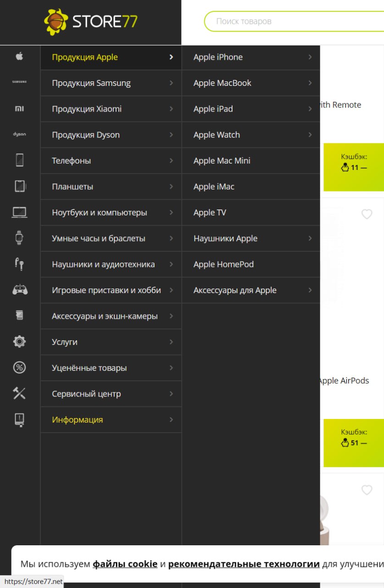Open the smartwatch sidebar icon
This screenshot has height=588, width=384.
pos(19,238)
